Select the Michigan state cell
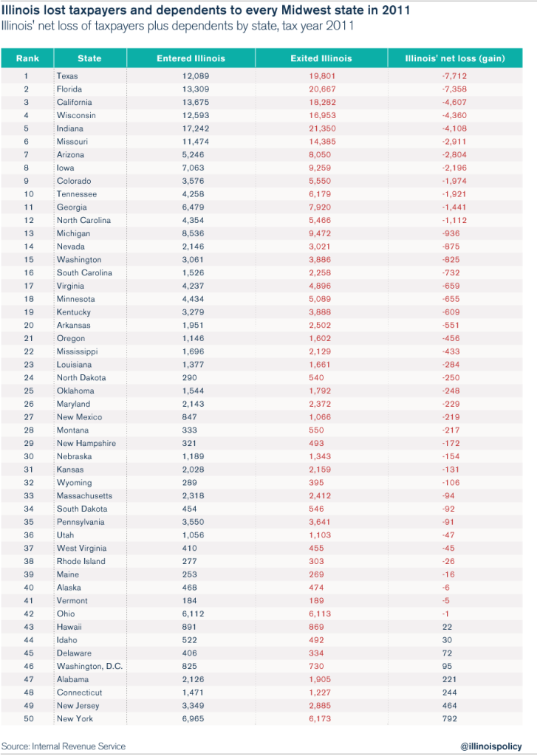This screenshot has height=756, width=537. [x=73, y=233]
